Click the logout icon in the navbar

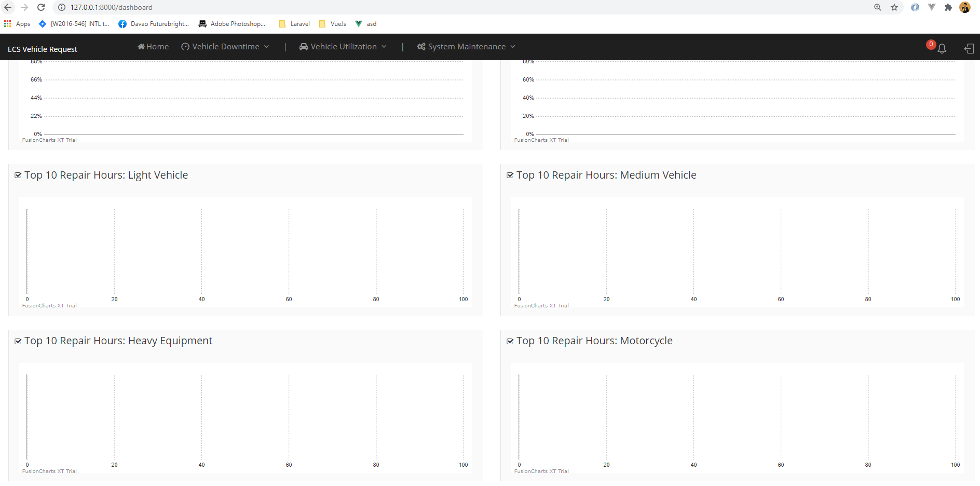point(969,49)
